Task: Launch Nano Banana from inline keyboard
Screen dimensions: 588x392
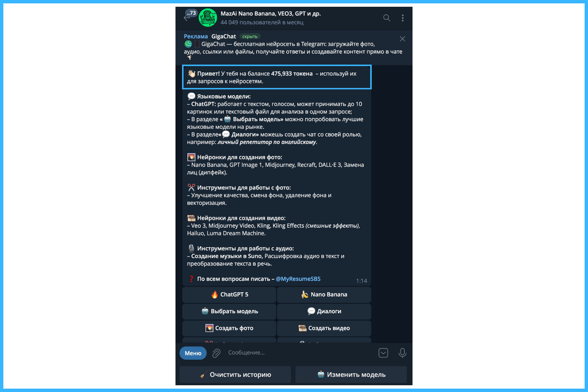Action: point(324,295)
